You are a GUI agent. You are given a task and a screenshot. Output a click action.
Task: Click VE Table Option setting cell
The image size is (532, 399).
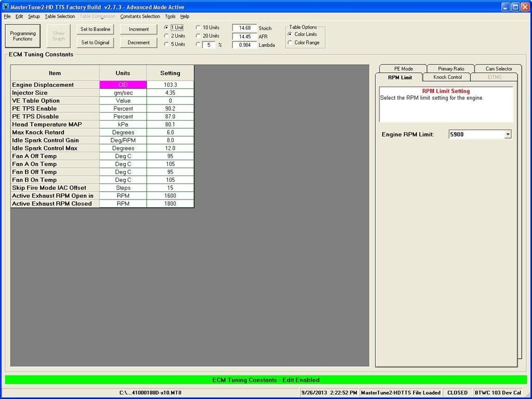click(171, 101)
